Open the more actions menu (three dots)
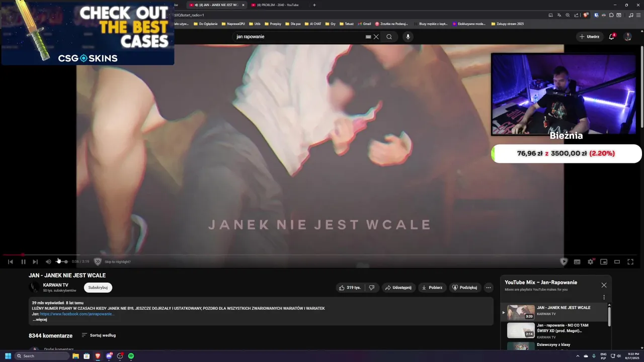This screenshot has height=362, width=644. [489, 288]
